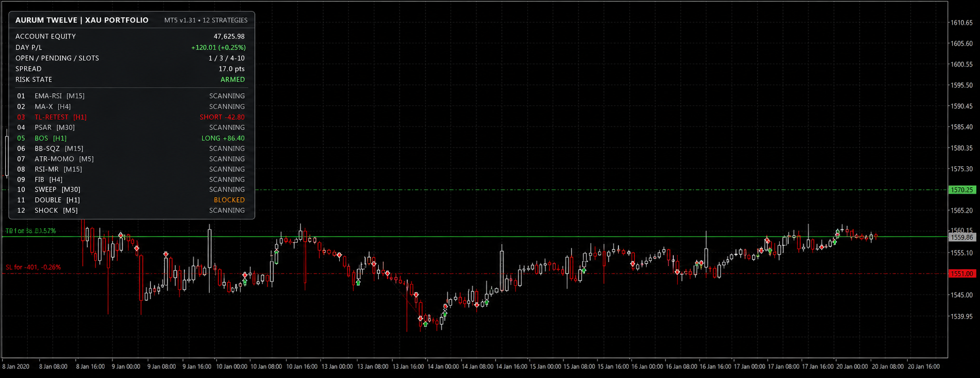Viewport: 980px width, 378px height.
Task: Click the 20 Jan 16:00 time axis label
Action: point(924,367)
